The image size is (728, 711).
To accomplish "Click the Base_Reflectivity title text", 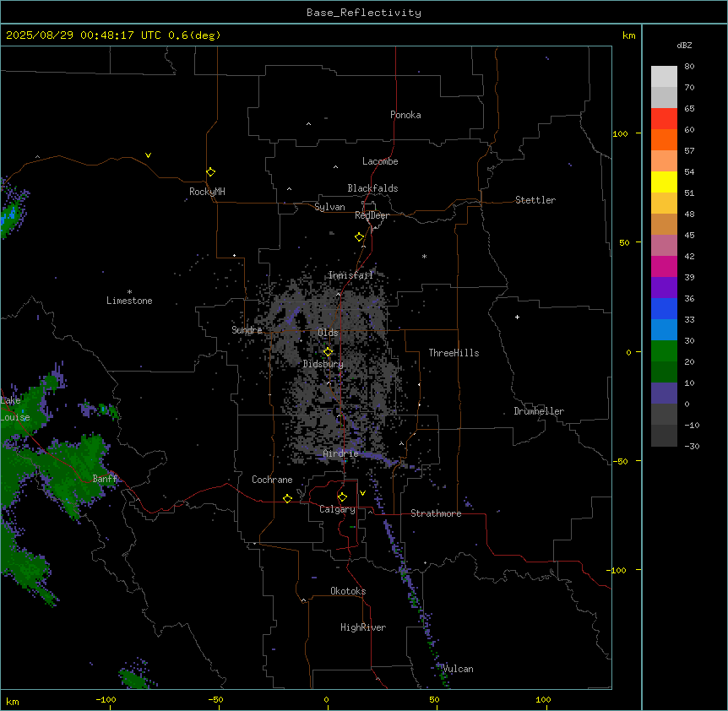I will point(364,13).
